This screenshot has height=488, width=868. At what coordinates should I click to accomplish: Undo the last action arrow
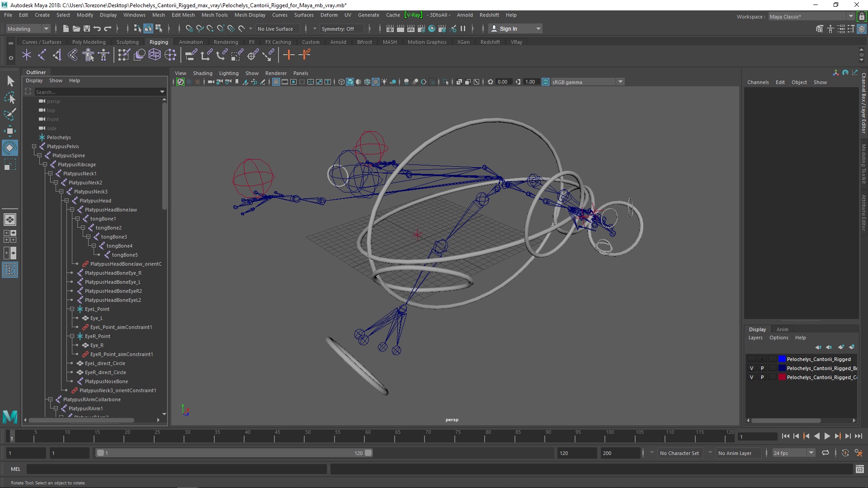click(x=97, y=29)
